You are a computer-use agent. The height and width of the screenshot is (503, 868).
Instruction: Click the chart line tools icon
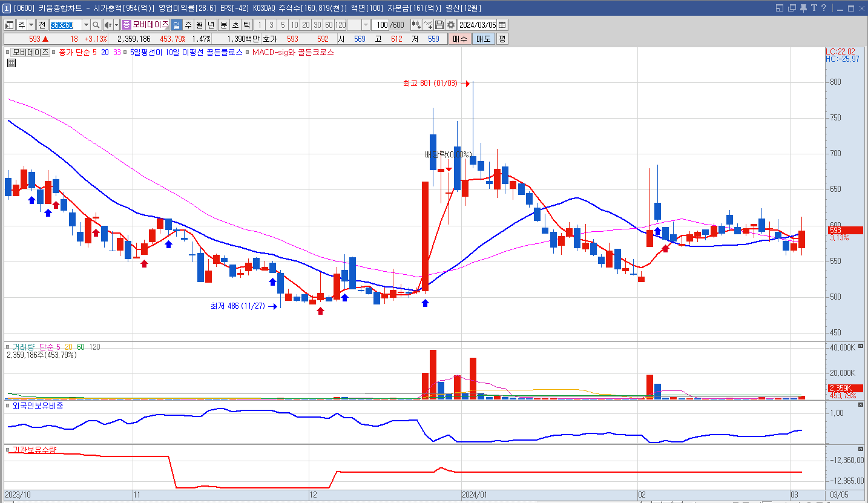tap(428, 25)
